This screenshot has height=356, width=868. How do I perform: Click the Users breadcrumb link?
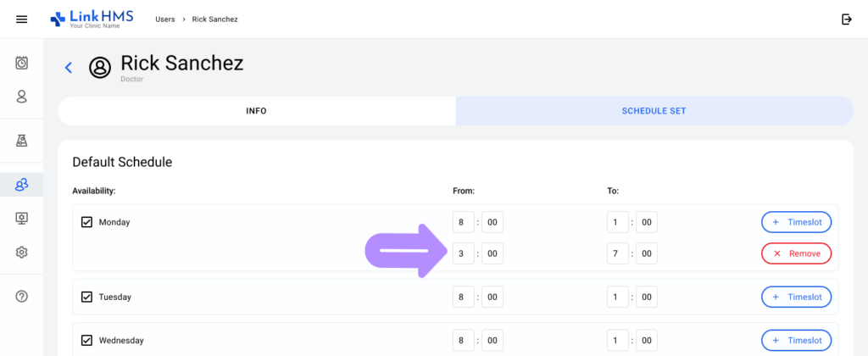[165, 19]
